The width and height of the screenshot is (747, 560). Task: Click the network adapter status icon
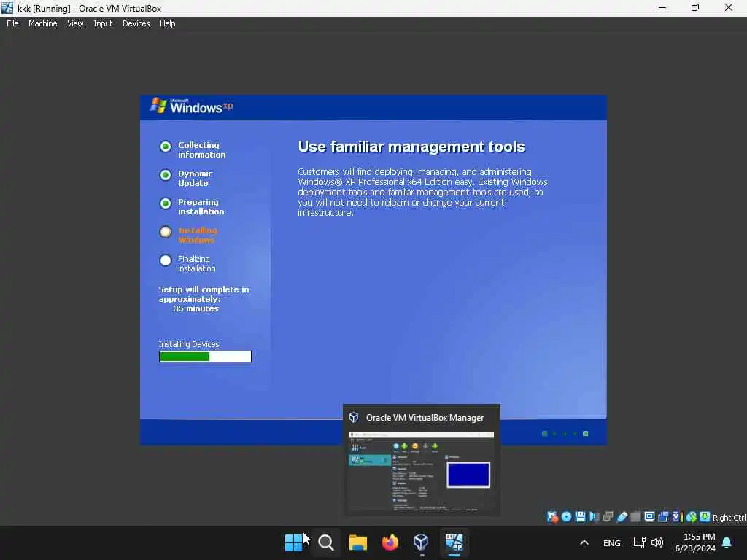point(608,517)
